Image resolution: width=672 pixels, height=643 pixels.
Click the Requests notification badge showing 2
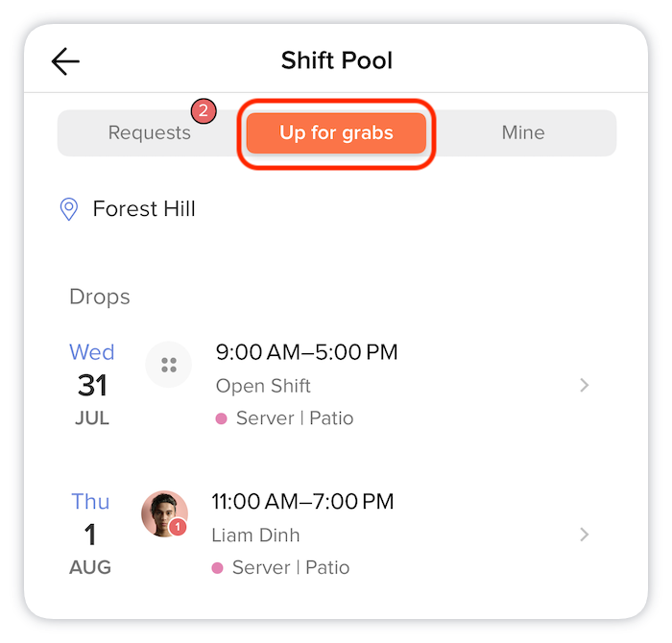point(204,111)
